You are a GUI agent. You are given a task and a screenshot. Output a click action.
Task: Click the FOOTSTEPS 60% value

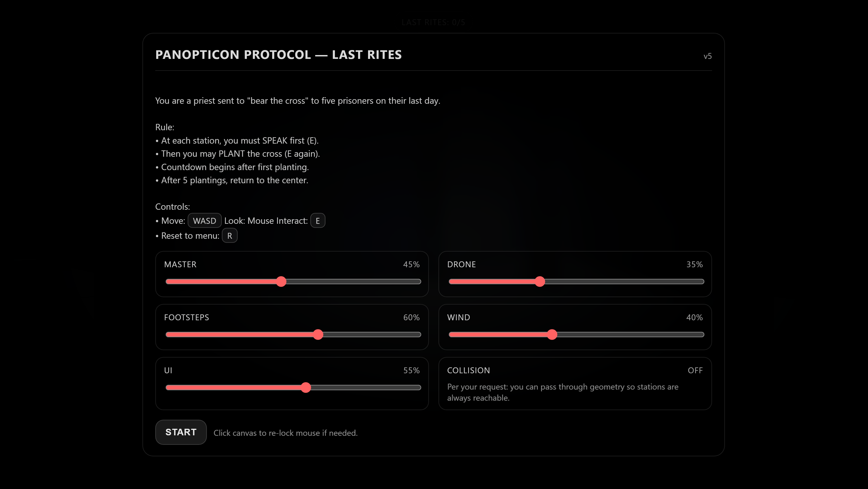(411, 317)
